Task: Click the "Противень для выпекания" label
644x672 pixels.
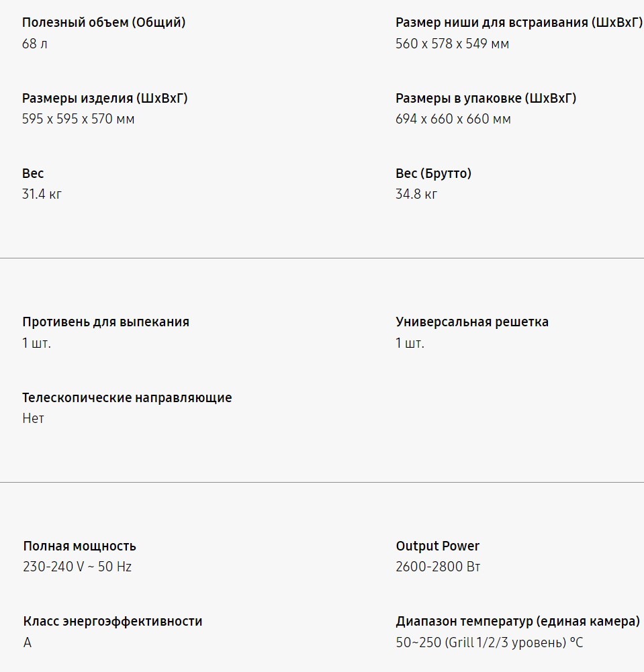Action: [x=105, y=322]
